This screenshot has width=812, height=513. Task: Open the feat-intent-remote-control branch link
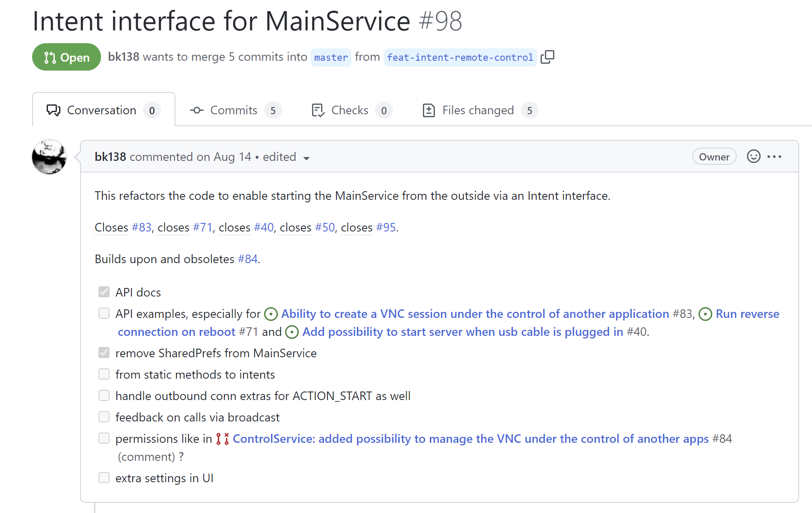coord(460,57)
